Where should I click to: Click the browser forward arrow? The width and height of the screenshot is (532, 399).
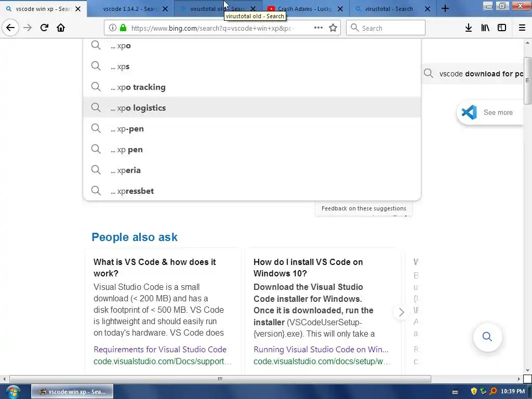coord(28,28)
